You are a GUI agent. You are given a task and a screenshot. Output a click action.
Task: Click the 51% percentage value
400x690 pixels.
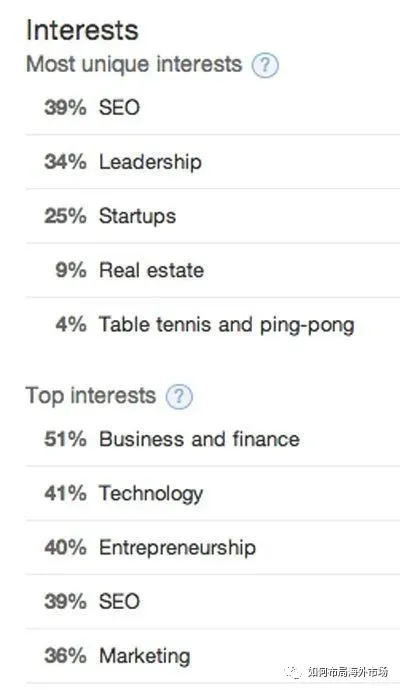pyautogui.click(x=65, y=439)
